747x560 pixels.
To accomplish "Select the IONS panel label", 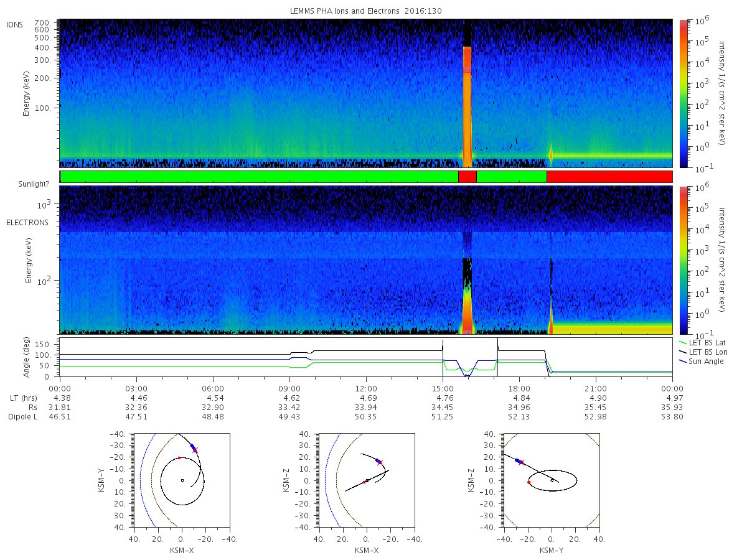I will tap(15, 24).
